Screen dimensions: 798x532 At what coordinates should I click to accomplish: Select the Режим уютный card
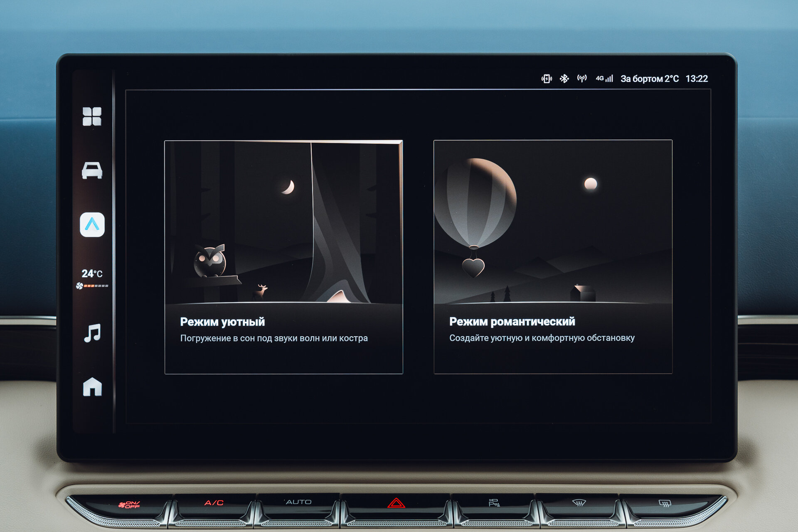(283, 257)
